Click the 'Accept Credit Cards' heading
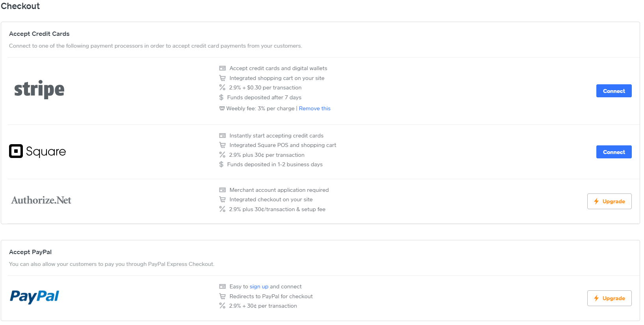 pos(39,34)
